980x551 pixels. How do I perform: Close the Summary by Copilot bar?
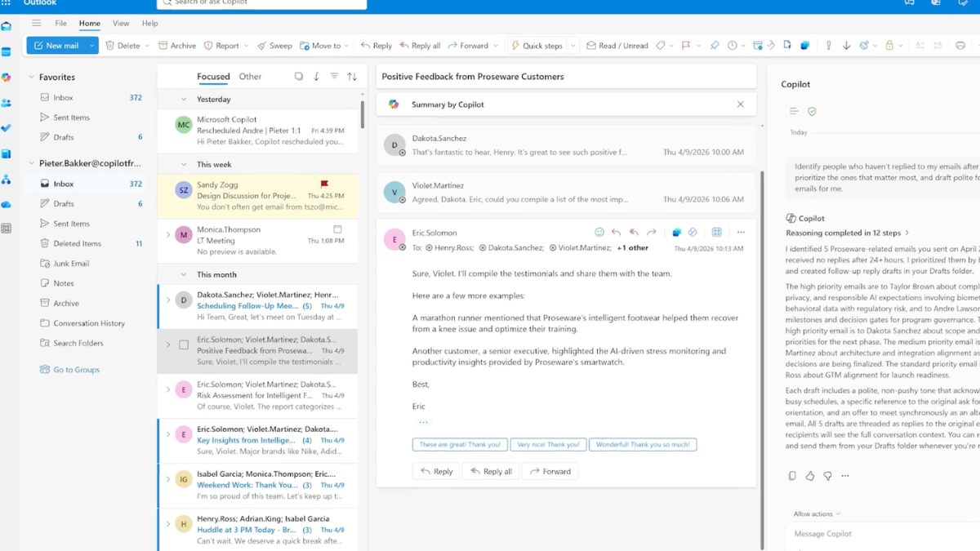pyautogui.click(x=741, y=104)
